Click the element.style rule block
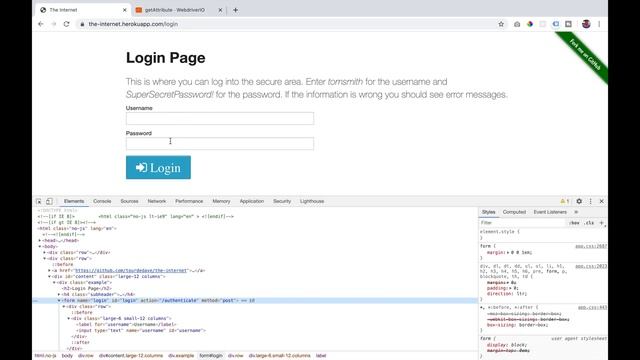The image size is (640, 360). point(543,235)
